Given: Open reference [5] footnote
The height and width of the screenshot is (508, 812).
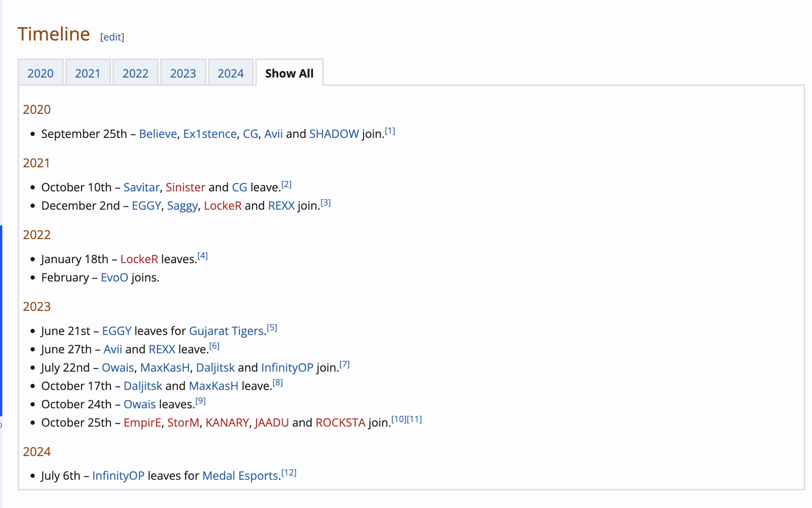Looking at the screenshot, I should tap(272, 328).
